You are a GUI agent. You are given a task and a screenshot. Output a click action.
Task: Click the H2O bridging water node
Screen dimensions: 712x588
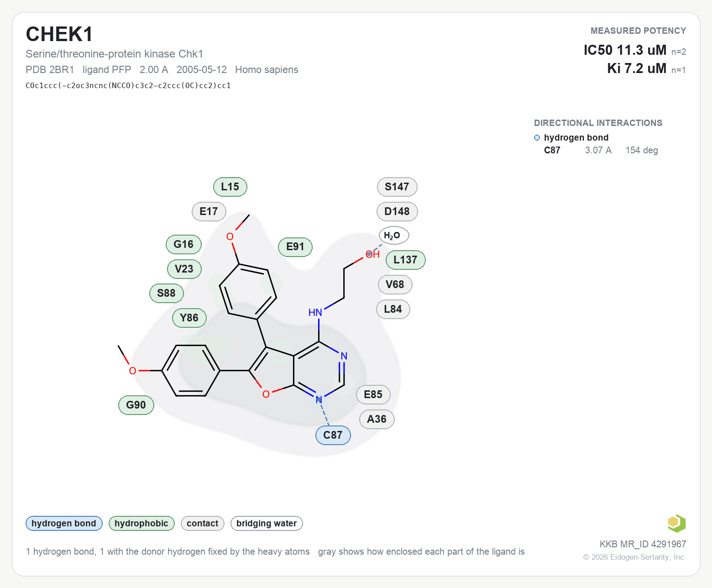394,236
